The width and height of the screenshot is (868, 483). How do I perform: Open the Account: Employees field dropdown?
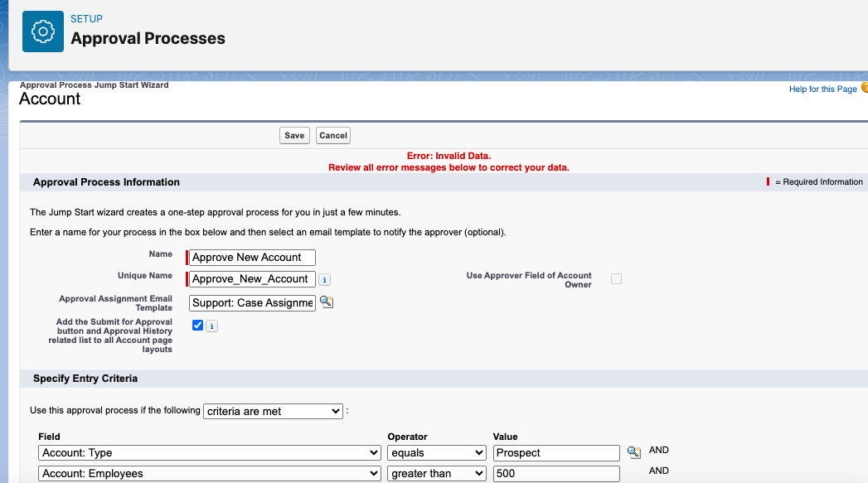click(x=210, y=474)
